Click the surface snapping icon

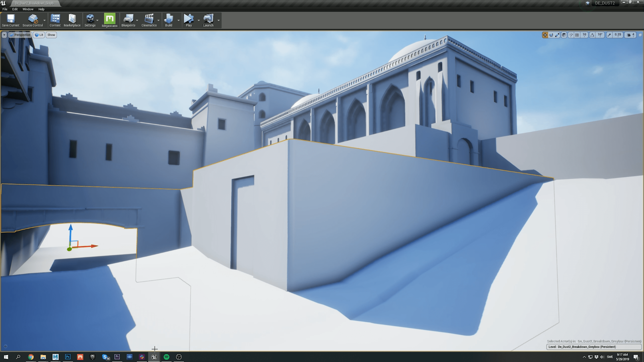571,35
